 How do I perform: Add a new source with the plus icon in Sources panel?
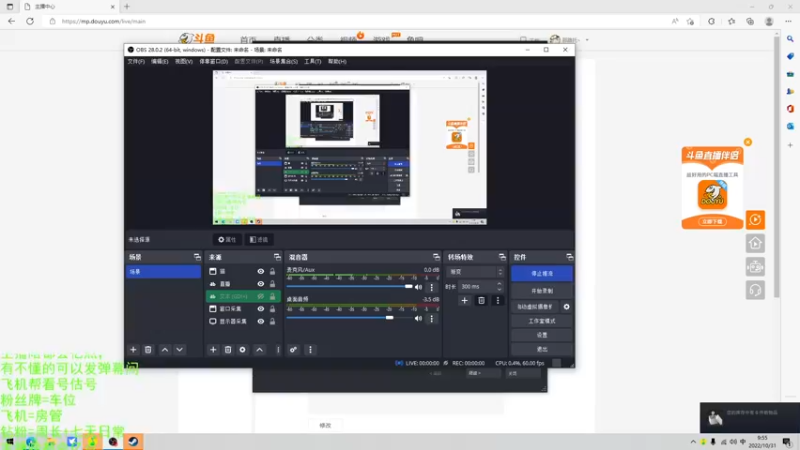coord(213,349)
